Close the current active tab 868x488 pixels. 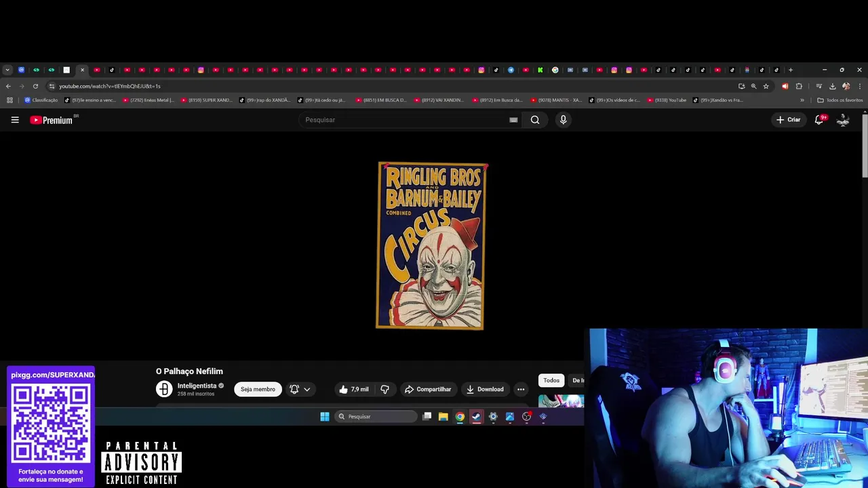click(x=82, y=70)
